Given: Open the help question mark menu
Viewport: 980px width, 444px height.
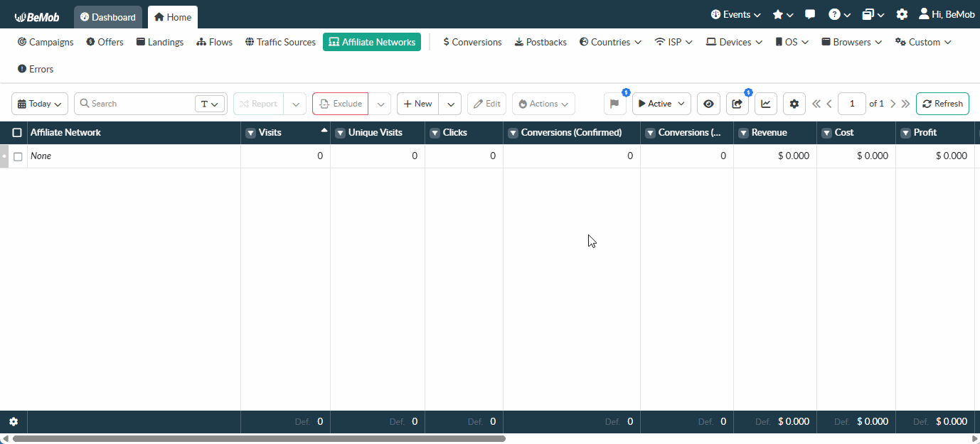Looking at the screenshot, I should pyautogui.click(x=839, y=14).
